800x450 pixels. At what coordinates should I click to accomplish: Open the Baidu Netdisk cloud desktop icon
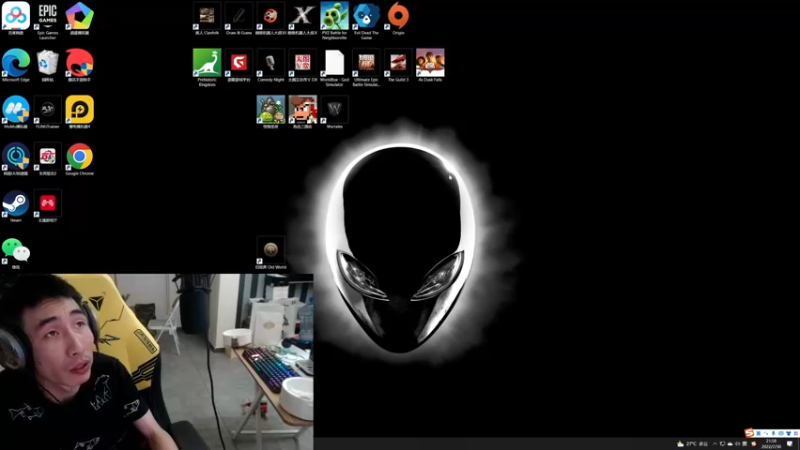16,16
